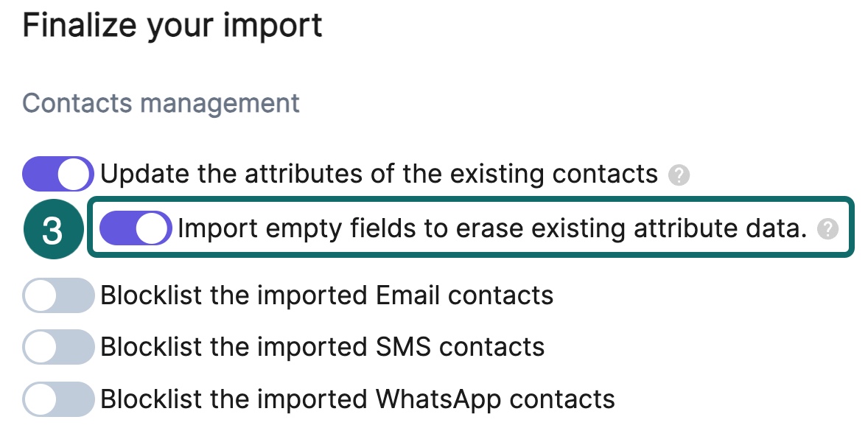Switch on Blocklist imported WhatsApp contacts toggle

pos(58,399)
